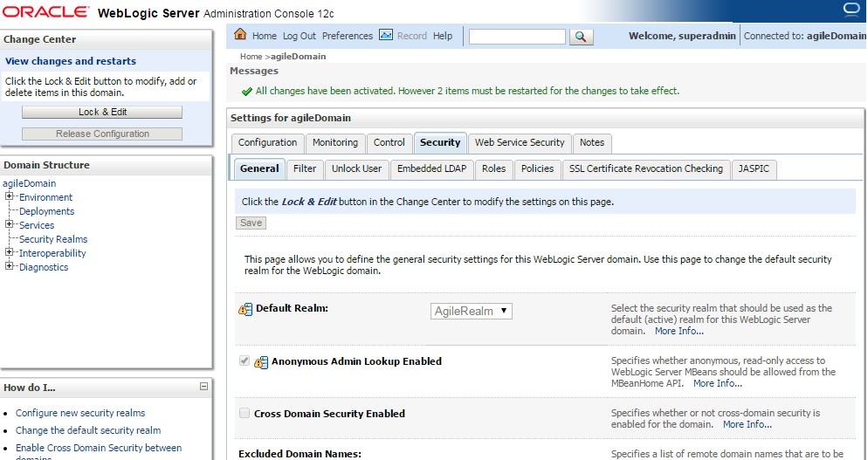Image resolution: width=868 pixels, height=460 pixels.
Task: Open the Embedded LDAP subtab
Action: pos(431,168)
